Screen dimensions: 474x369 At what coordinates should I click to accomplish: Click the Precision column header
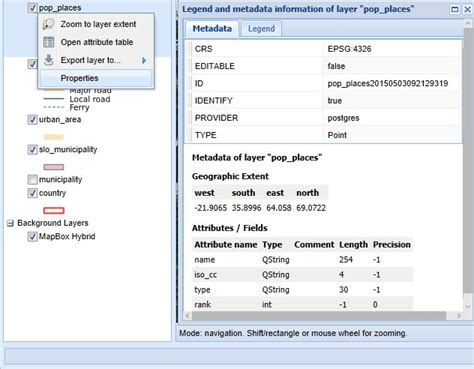392,245
